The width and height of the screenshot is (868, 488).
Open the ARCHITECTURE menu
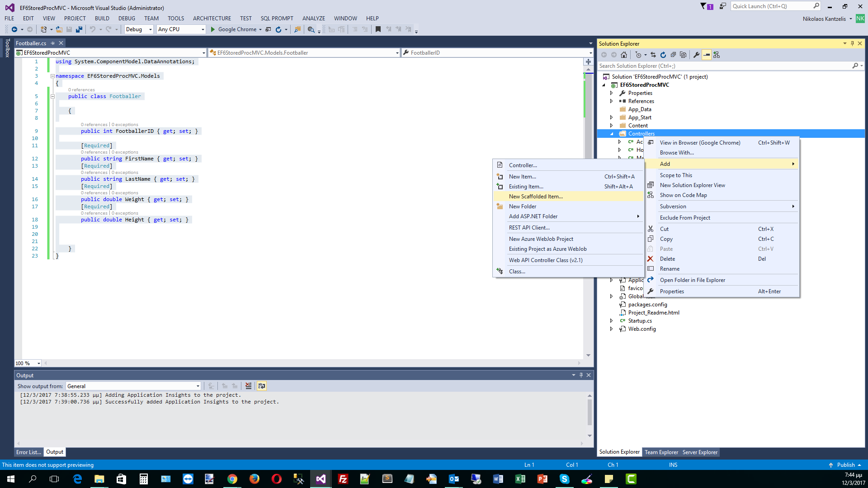[212, 19]
